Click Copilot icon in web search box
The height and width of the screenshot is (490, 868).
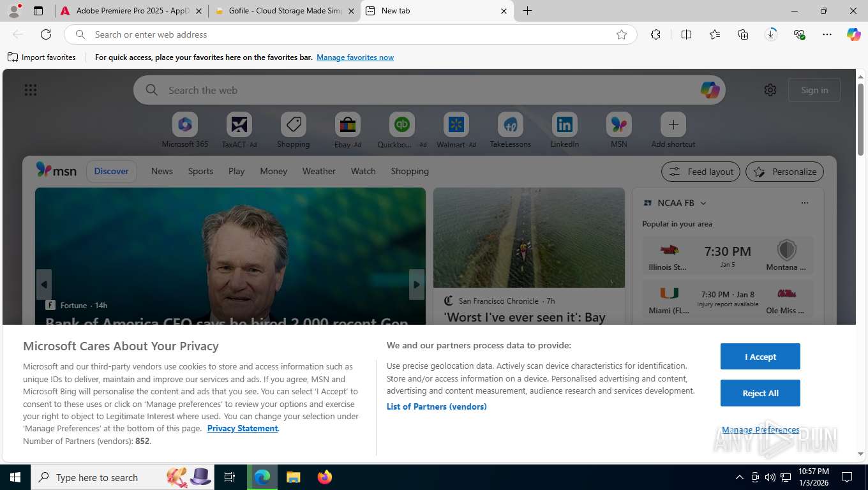click(710, 90)
